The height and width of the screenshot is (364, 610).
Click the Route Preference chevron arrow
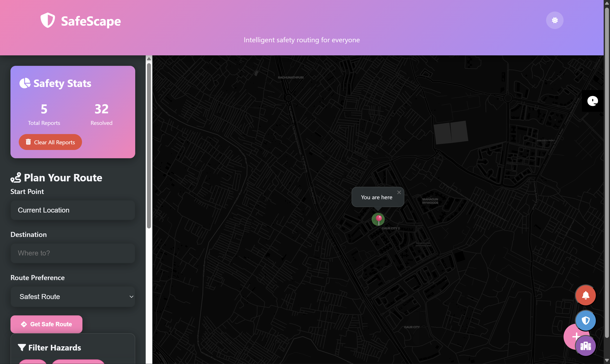[132, 297]
